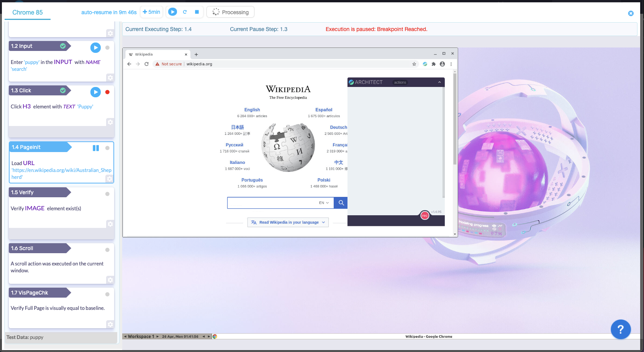The image size is (644, 352).
Task: Add 5min to auto-resume timer
Action: [151, 12]
